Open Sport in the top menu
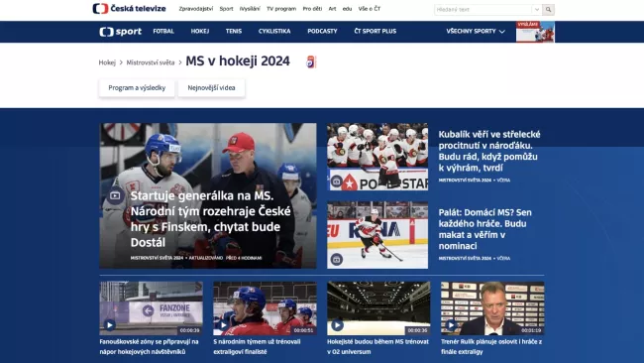This screenshot has height=363, width=644. (226, 9)
